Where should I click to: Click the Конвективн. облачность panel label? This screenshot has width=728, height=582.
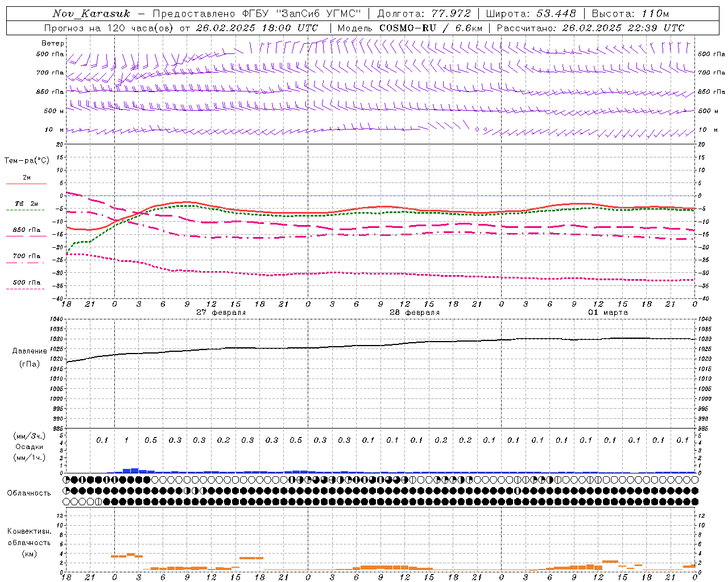pos(29,537)
